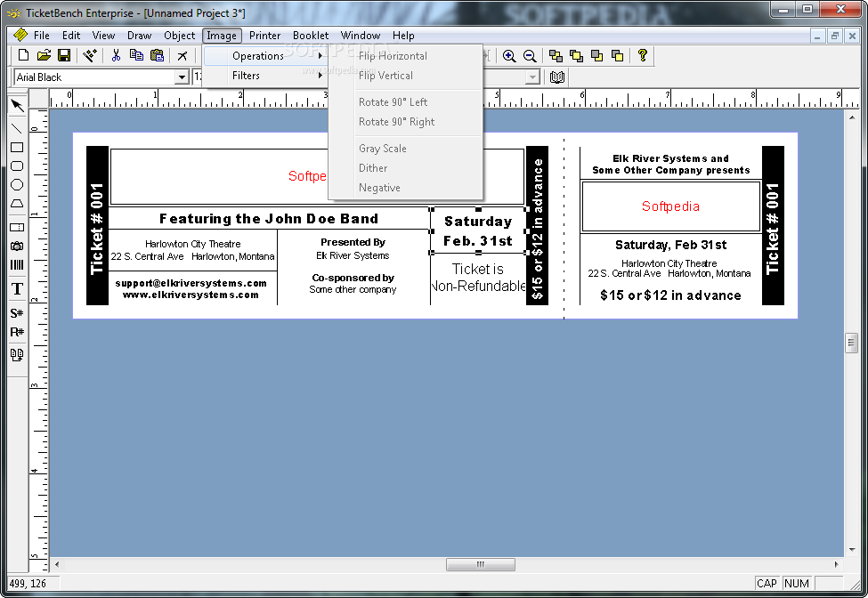Choose Negative operation
Image resolution: width=868 pixels, height=598 pixels.
pyautogui.click(x=406, y=188)
